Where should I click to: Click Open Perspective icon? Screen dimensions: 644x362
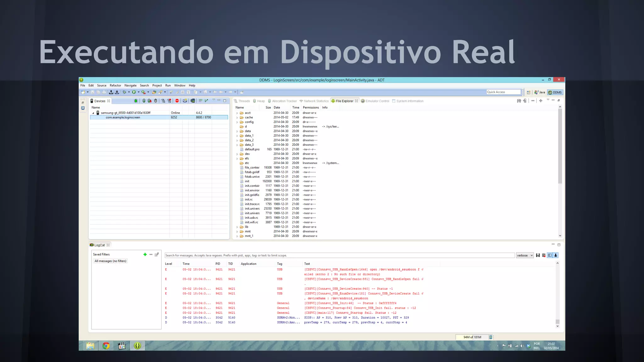coord(529,92)
